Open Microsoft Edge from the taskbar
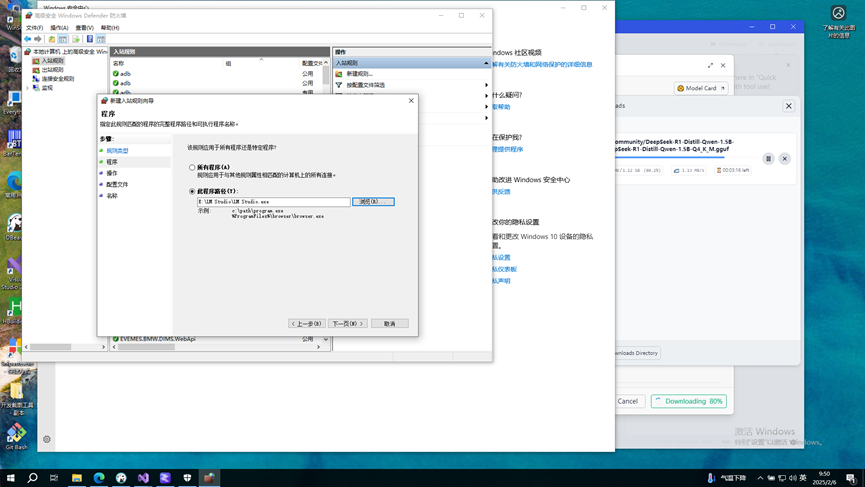The width and height of the screenshot is (865, 487). (x=99, y=478)
